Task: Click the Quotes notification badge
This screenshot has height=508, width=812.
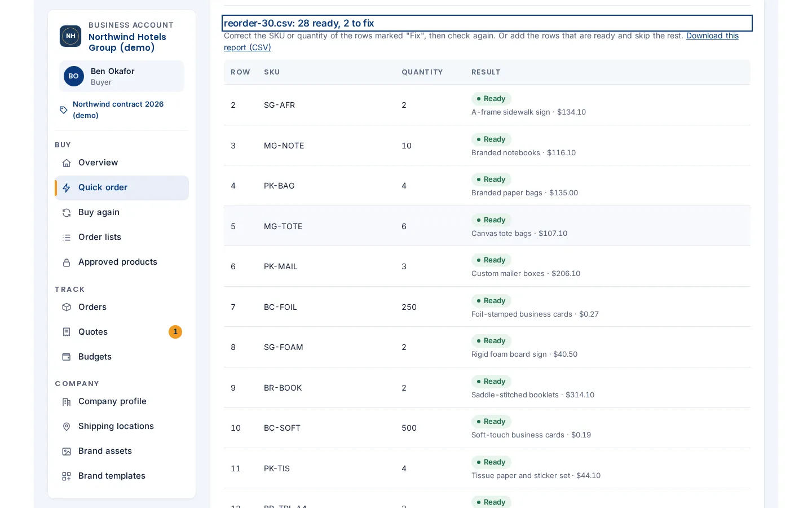Action: 175,332
